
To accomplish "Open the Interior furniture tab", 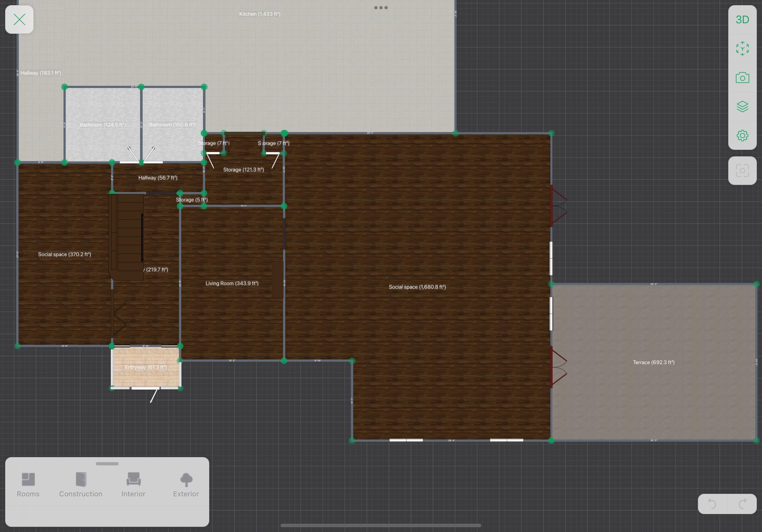I will [x=133, y=485].
